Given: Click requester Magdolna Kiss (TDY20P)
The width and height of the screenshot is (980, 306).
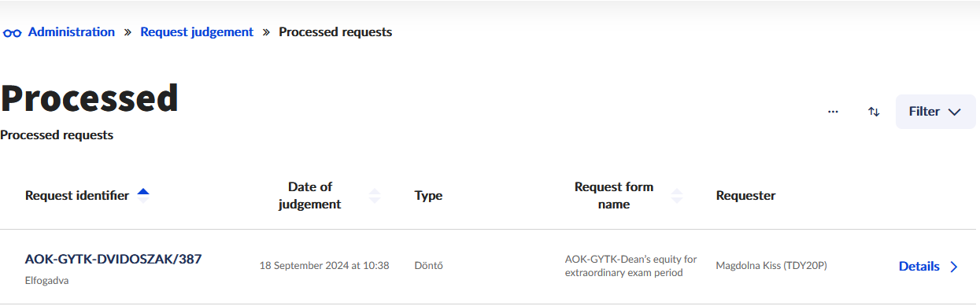Looking at the screenshot, I should [771, 266].
